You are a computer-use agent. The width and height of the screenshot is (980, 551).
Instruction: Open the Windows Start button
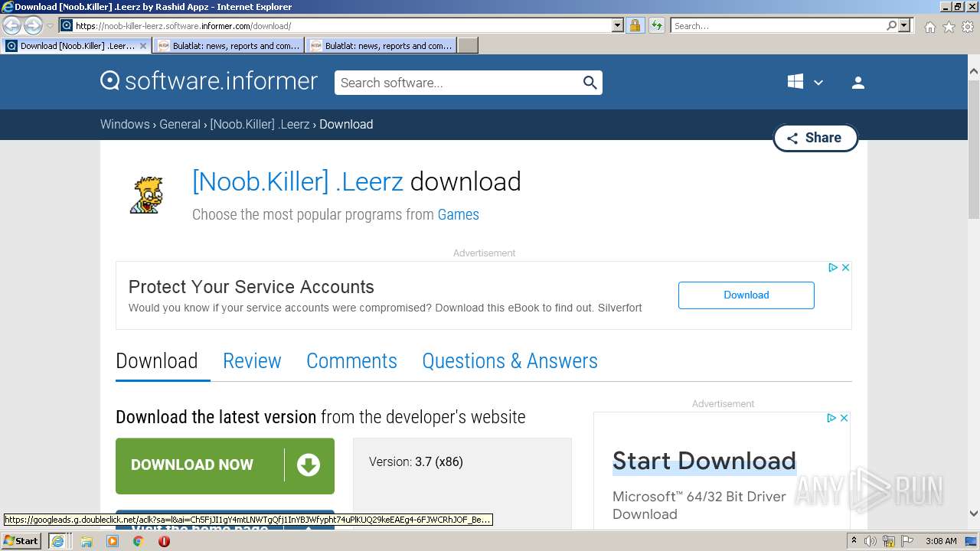pyautogui.click(x=21, y=541)
